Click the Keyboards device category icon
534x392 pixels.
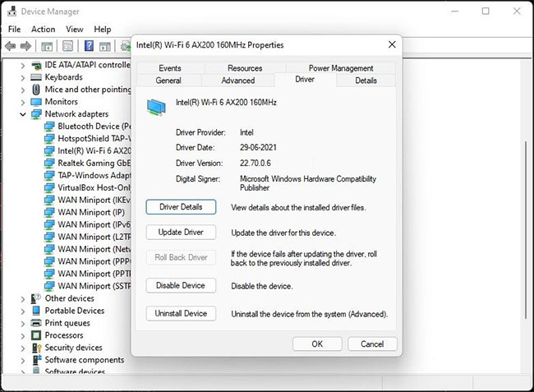(36, 77)
